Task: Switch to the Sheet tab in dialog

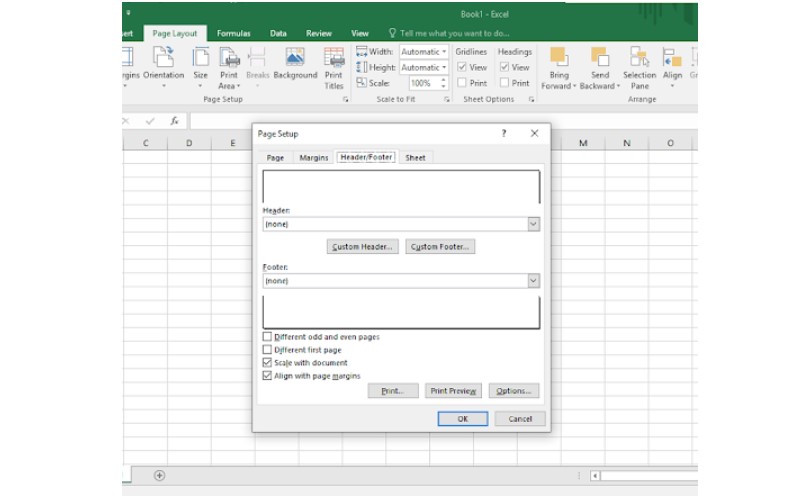Action: click(x=415, y=158)
